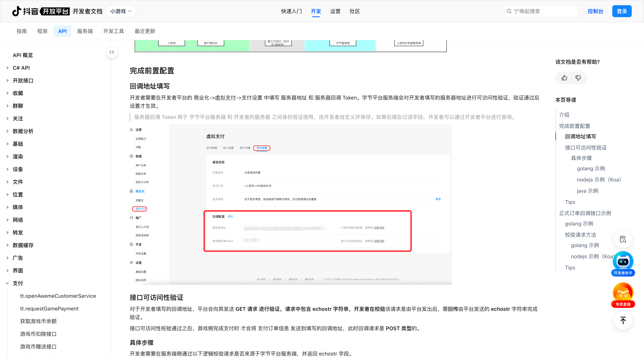
Task: Click the back-to-top arrow button
Action: point(623,320)
